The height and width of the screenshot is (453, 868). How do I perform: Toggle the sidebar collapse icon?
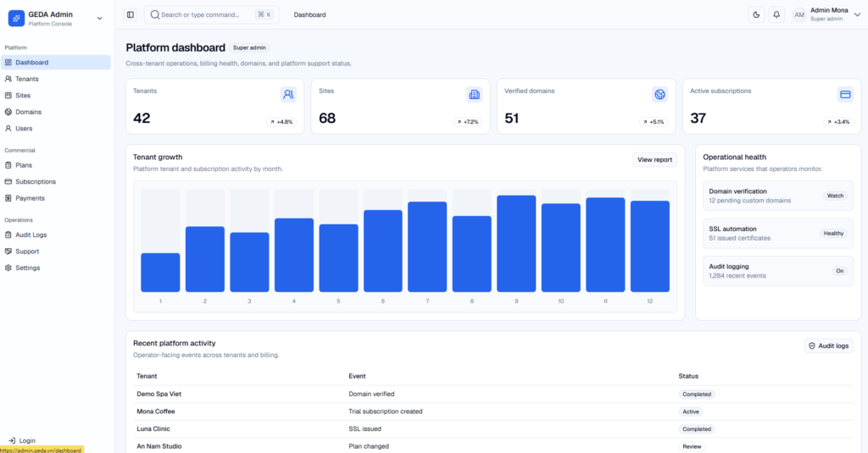pos(130,15)
